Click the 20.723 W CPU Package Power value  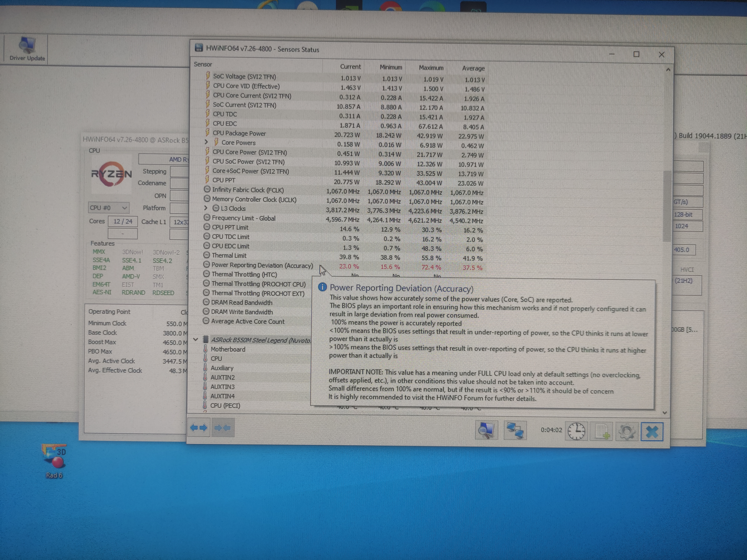tap(347, 135)
